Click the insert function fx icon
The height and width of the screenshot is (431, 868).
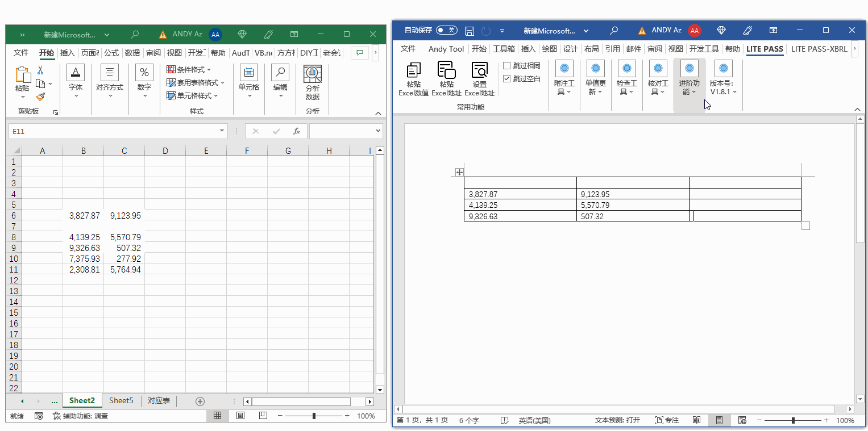click(296, 131)
